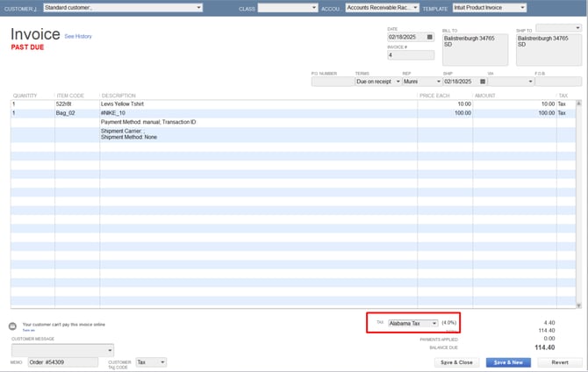The width and height of the screenshot is (588, 372).
Task: Click the Save & New button
Action: (509, 361)
